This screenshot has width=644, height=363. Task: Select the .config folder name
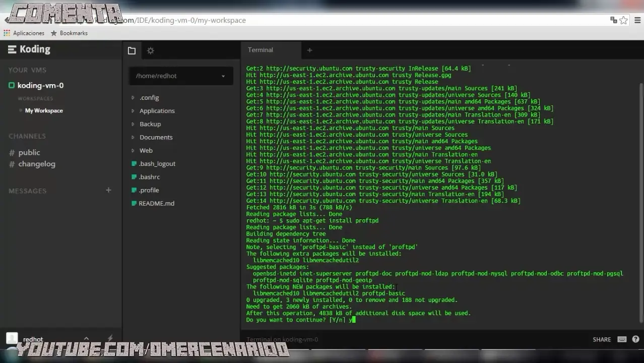click(x=149, y=97)
